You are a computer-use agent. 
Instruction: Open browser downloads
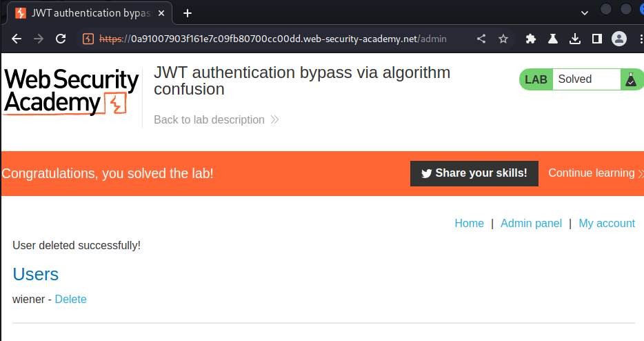tap(575, 39)
